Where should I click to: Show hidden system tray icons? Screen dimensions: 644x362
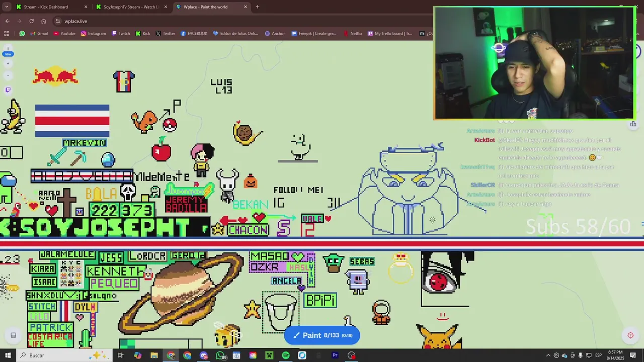tap(548, 355)
